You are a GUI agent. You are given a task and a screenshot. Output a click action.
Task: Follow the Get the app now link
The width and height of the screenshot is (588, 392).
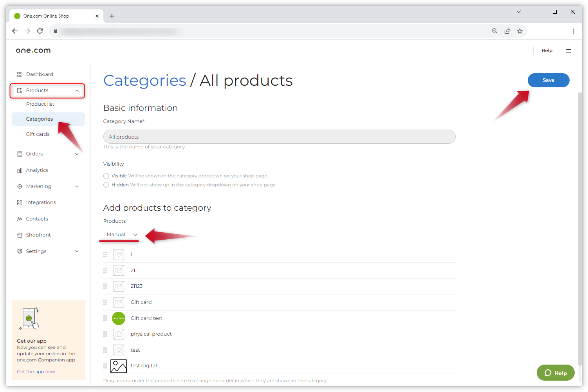[x=36, y=372]
